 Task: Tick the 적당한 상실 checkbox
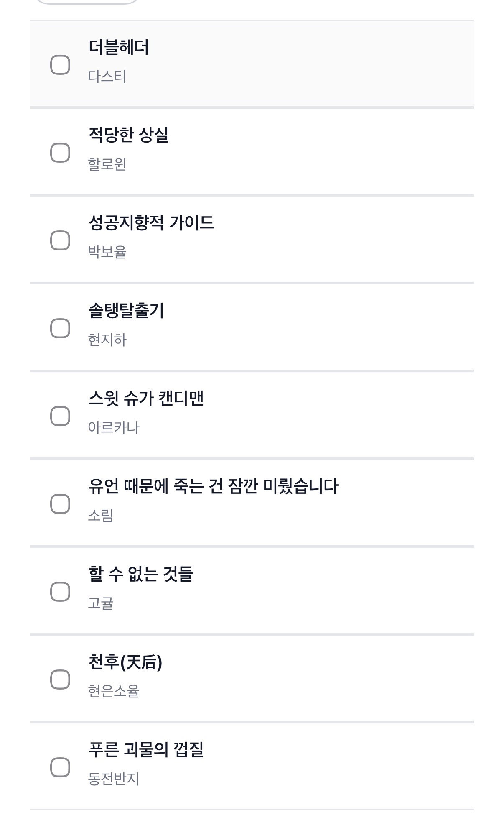tap(60, 153)
